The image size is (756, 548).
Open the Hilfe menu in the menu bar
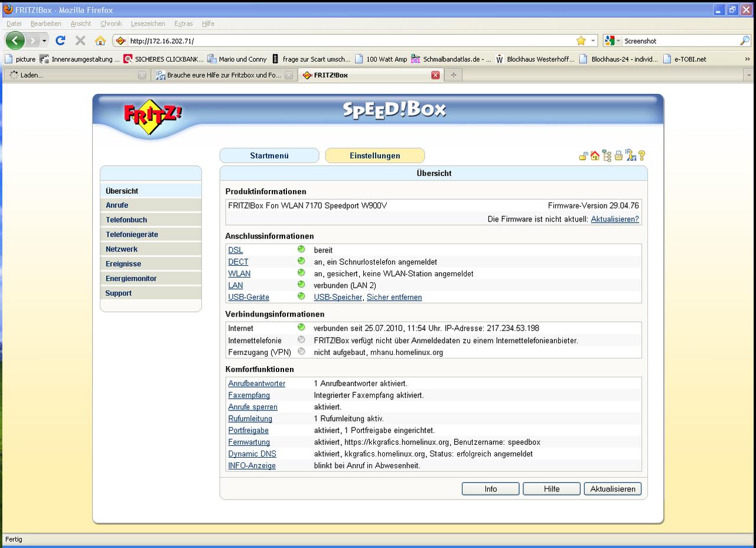coord(208,24)
